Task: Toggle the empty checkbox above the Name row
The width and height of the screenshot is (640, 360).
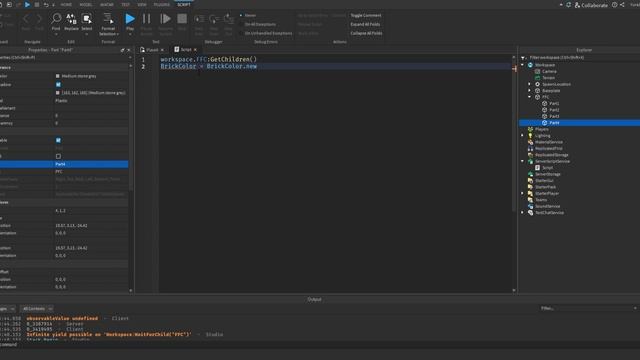Action: coord(58,156)
